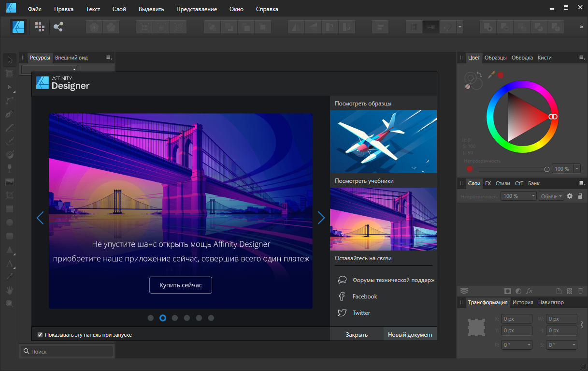The width and height of the screenshot is (588, 371).
Task: Select the Pencil tool
Action: click(10, 128)
